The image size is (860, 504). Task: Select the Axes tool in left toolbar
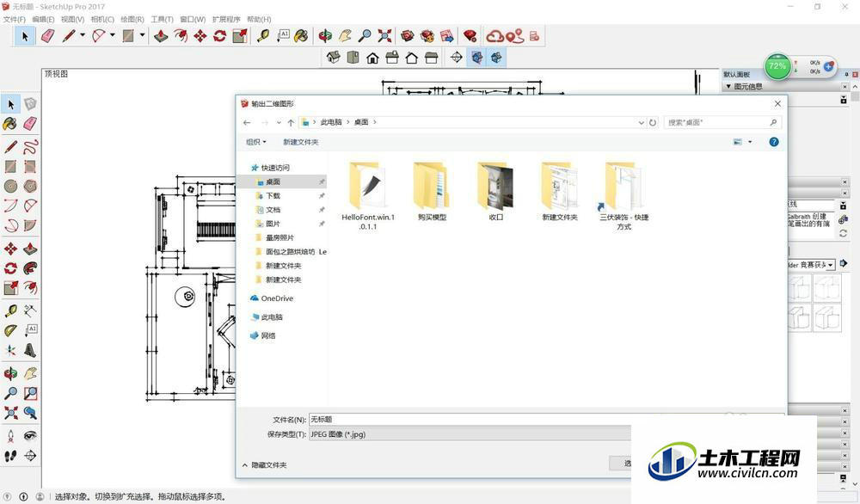point(10,350)
